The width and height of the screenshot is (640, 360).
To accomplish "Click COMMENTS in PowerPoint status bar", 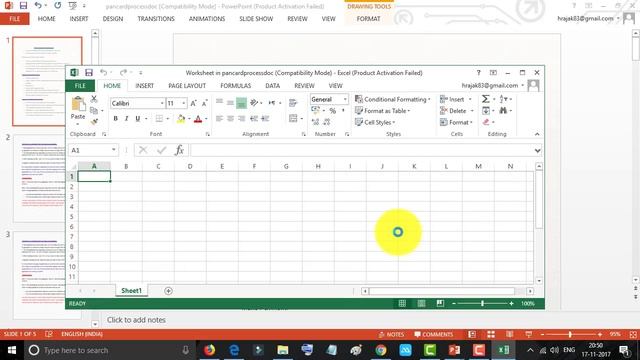I will [x=433, y=334].
